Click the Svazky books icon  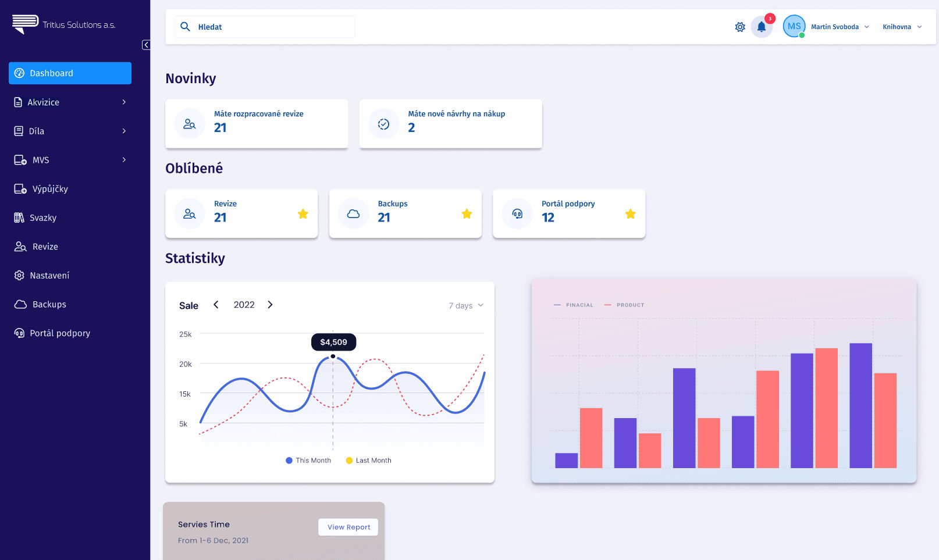19,217
